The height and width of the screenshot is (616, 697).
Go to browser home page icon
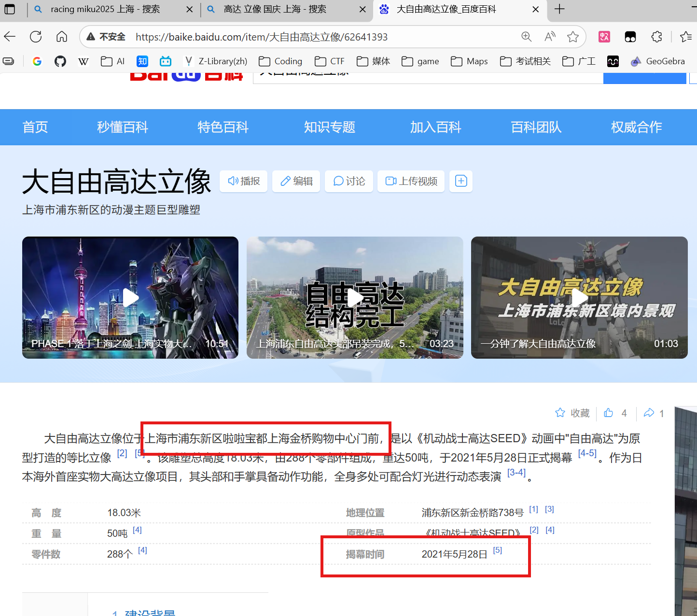(62, 37)
